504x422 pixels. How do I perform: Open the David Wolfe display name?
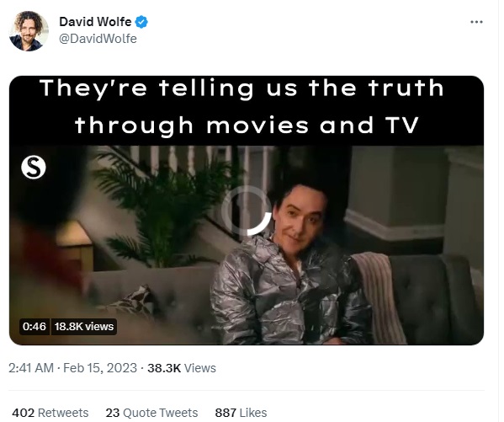point(95,22)
